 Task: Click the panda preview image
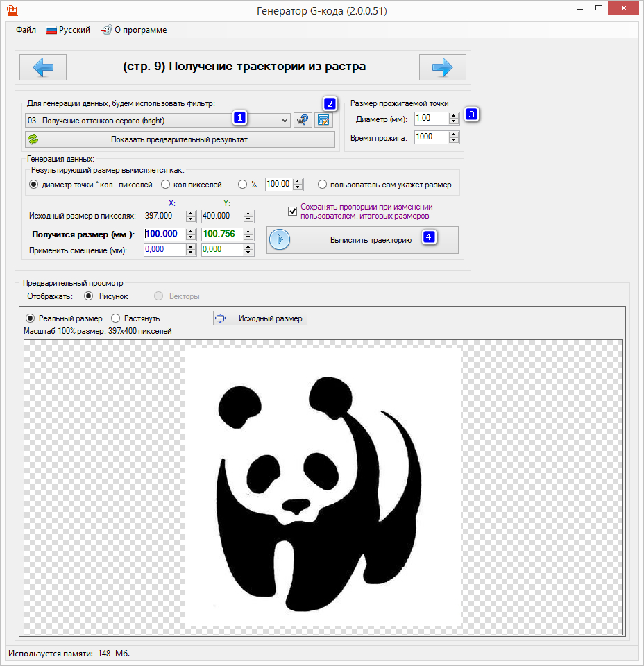point(323,487)
